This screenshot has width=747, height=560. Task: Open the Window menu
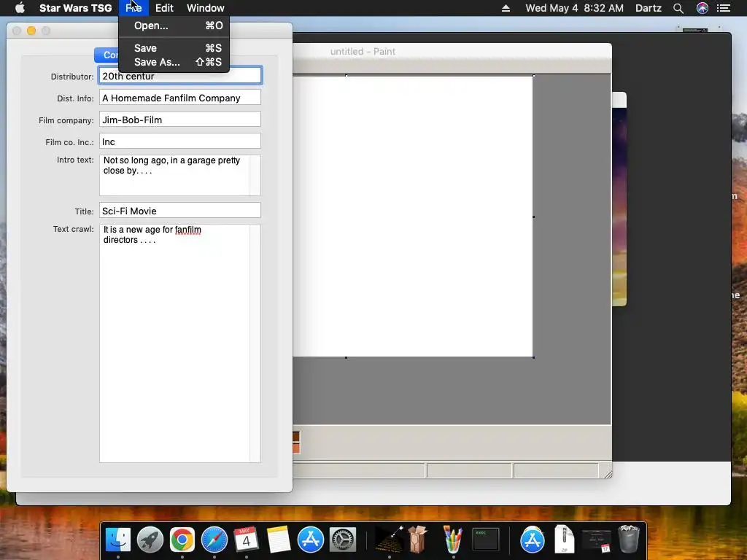[x=205, y=8]
